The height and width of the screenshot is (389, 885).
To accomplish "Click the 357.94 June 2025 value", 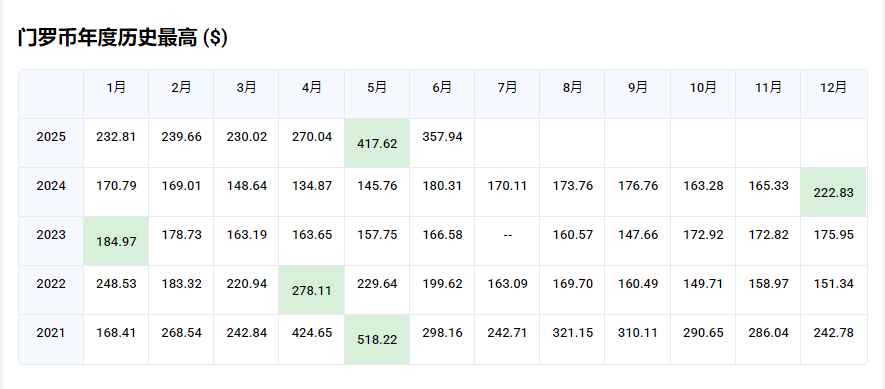I will click(x=442, y=137).
